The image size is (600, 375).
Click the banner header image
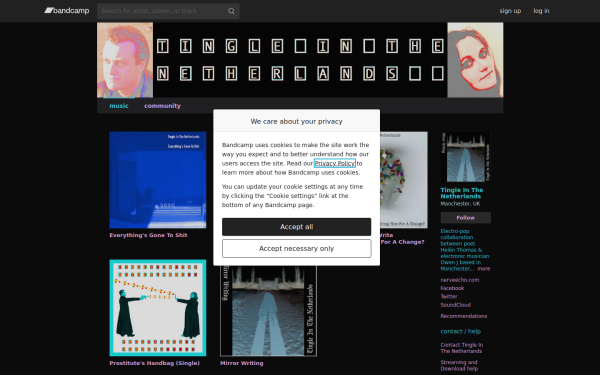[300, 60]
